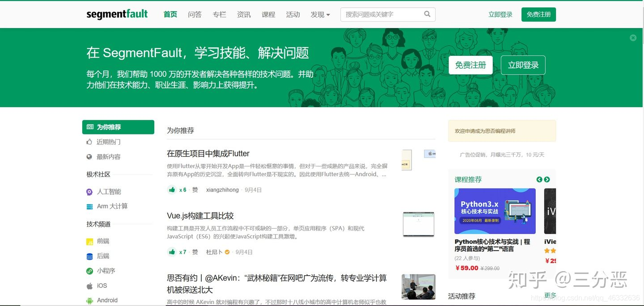Click the 小程序 channel link
This screenshot has height=306, width=644.
(x=106, y=271)
